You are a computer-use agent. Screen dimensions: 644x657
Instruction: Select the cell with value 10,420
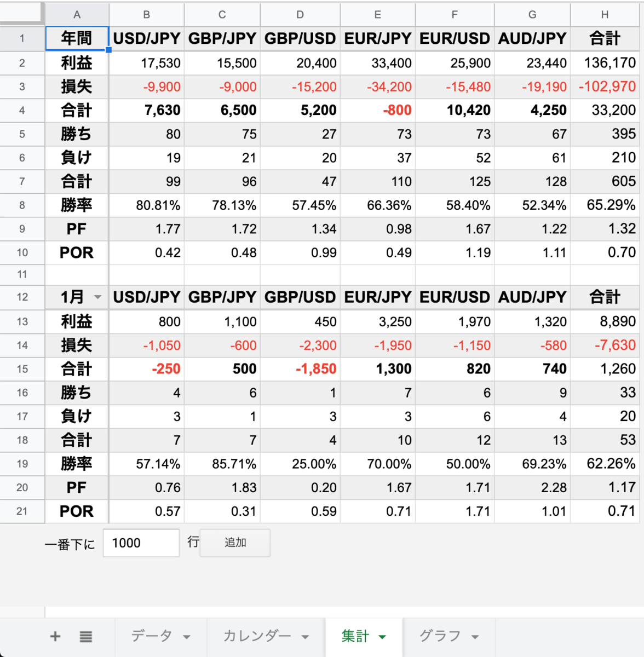455,110
